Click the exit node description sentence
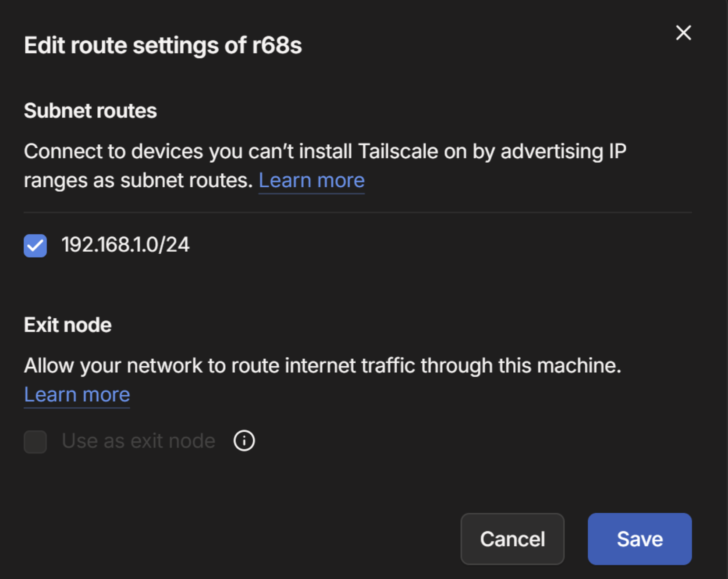 [x=323, y=365]
